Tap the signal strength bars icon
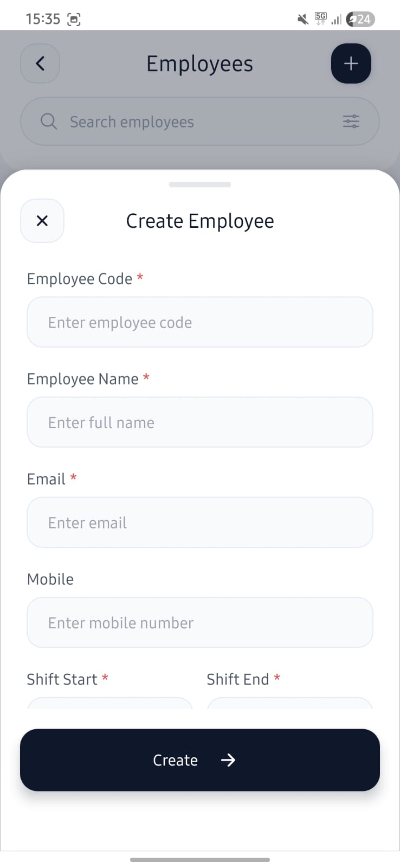 [337, 20]
